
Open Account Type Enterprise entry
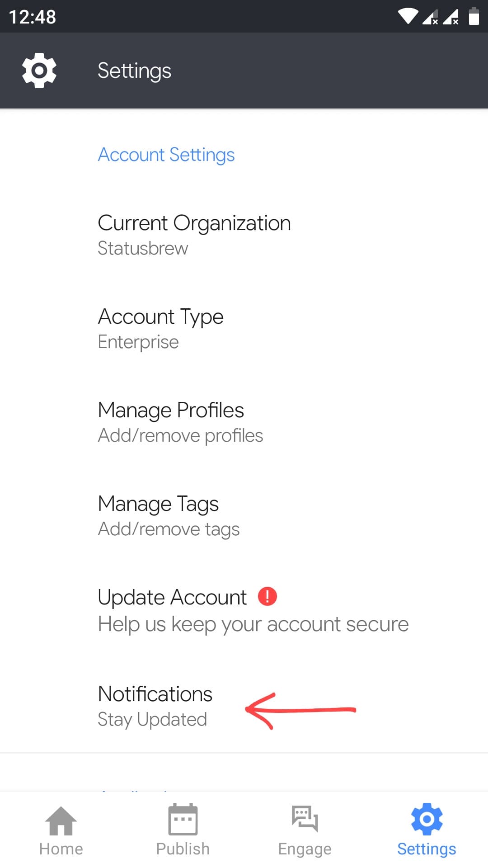pyautogui.click(x=161, y=329)
